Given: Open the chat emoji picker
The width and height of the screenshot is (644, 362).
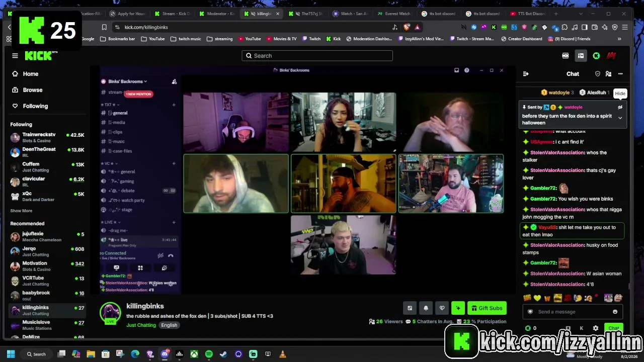Looking at the screenshot, I should coord(615,312).
